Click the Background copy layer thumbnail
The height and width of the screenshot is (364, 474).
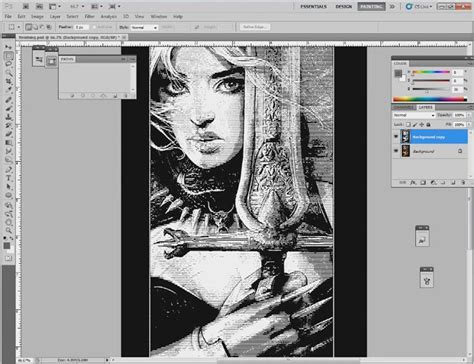(x=406, y=137)
